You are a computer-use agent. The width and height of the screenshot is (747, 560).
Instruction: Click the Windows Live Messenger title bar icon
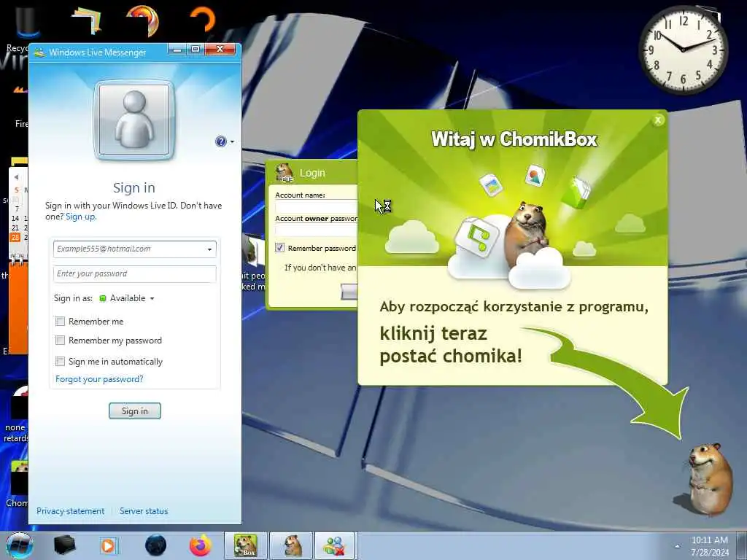[39, 52]
